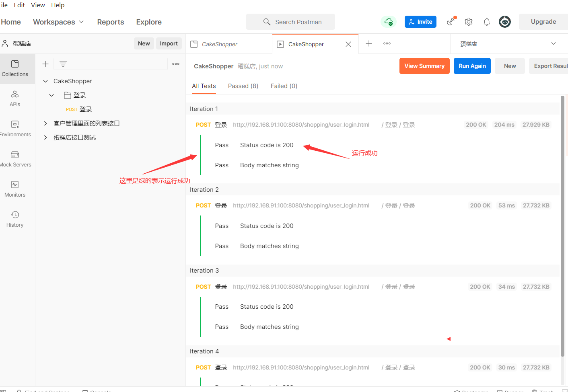Click the Import button
The width and height of the screenshot is (568, 392).
tap(169, 43)
